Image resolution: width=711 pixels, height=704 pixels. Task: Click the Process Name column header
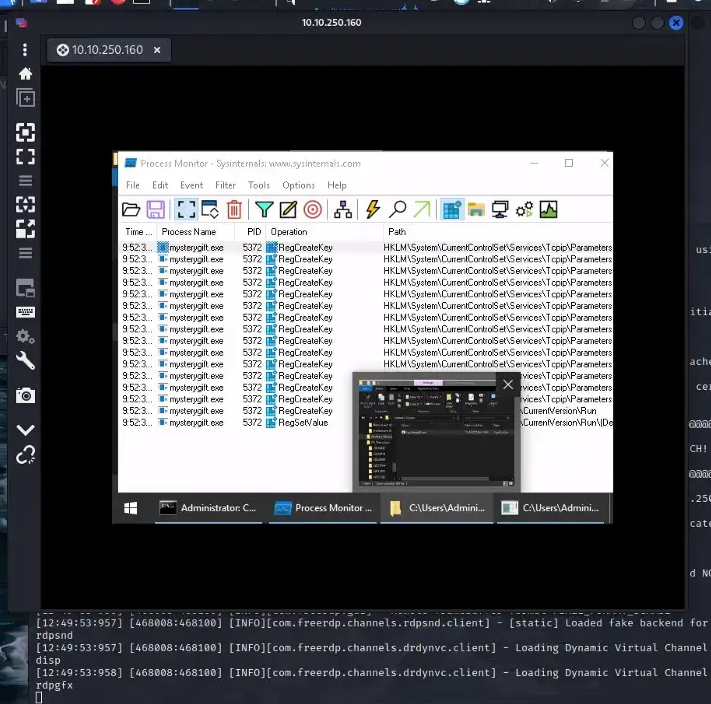189,232
